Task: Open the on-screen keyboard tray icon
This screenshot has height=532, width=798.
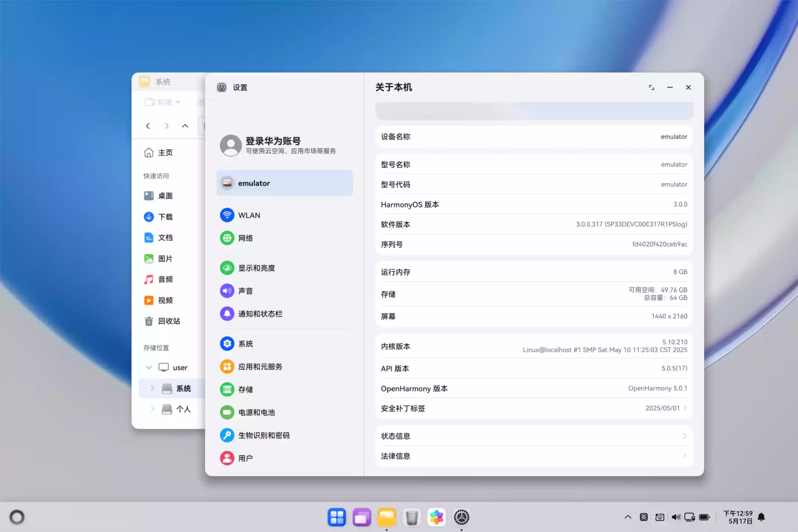Action: tap(659, 517)
